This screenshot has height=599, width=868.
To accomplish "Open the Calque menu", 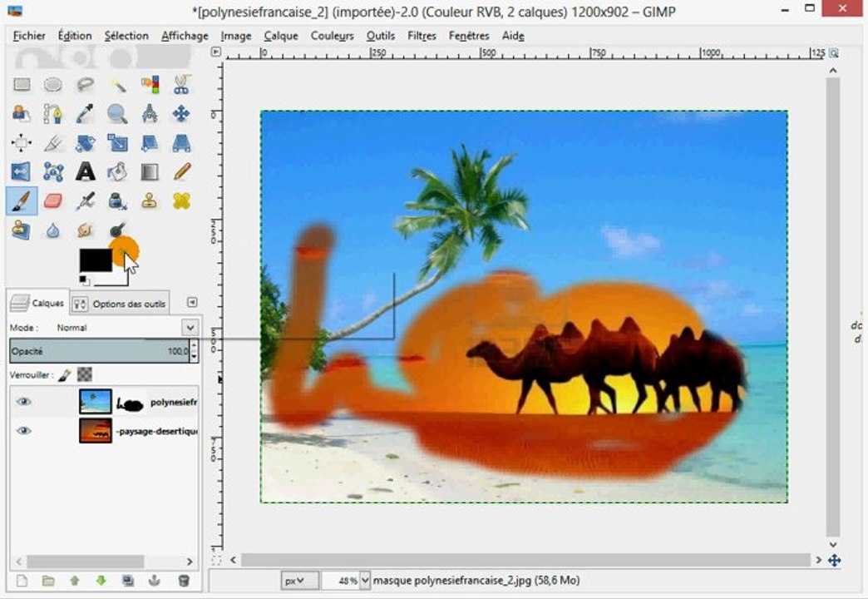I will 281,36.
